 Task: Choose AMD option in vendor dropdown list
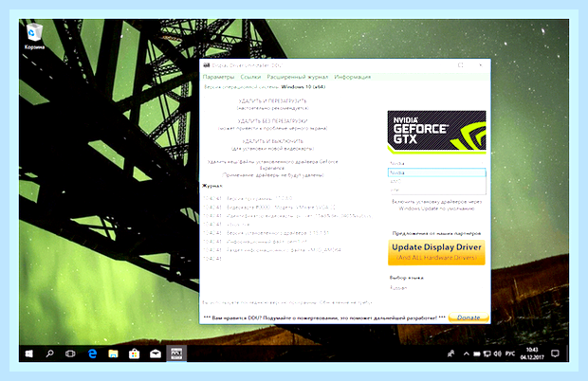pos(436,181)
